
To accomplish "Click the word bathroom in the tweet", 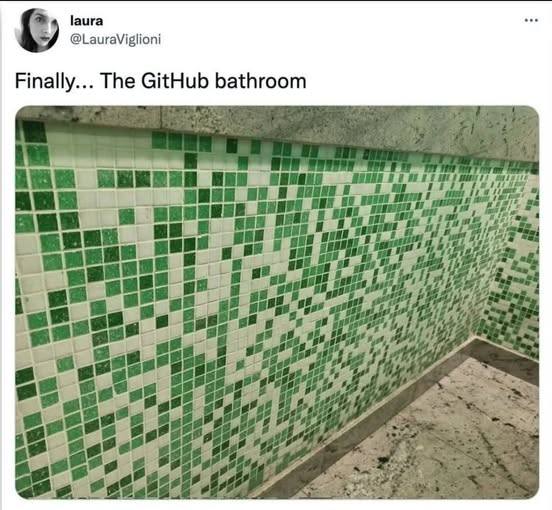I will (261, 81).
